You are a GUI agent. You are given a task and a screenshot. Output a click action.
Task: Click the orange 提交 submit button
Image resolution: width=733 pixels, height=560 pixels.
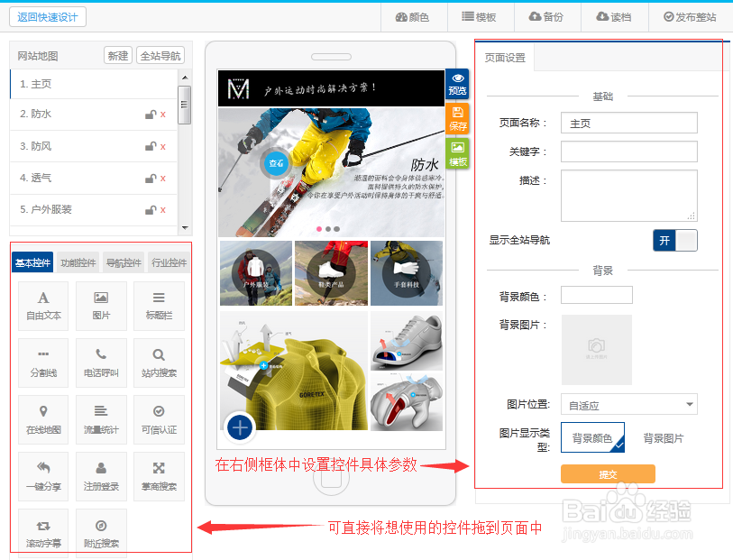pos(608,474)
